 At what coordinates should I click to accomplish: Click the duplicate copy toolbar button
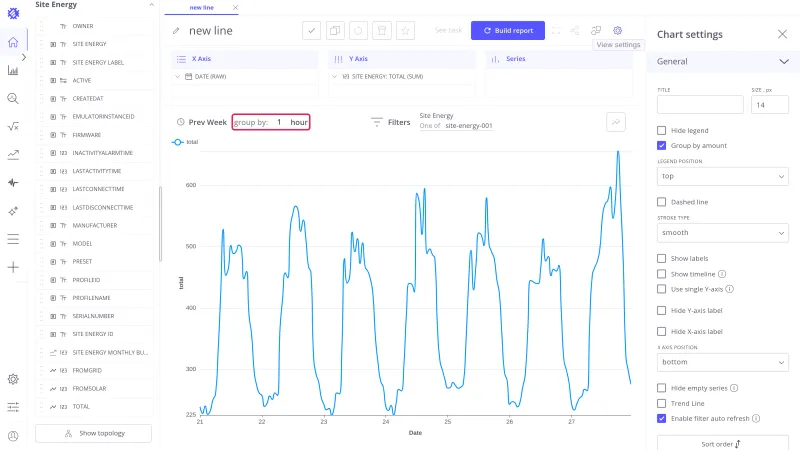335,31
